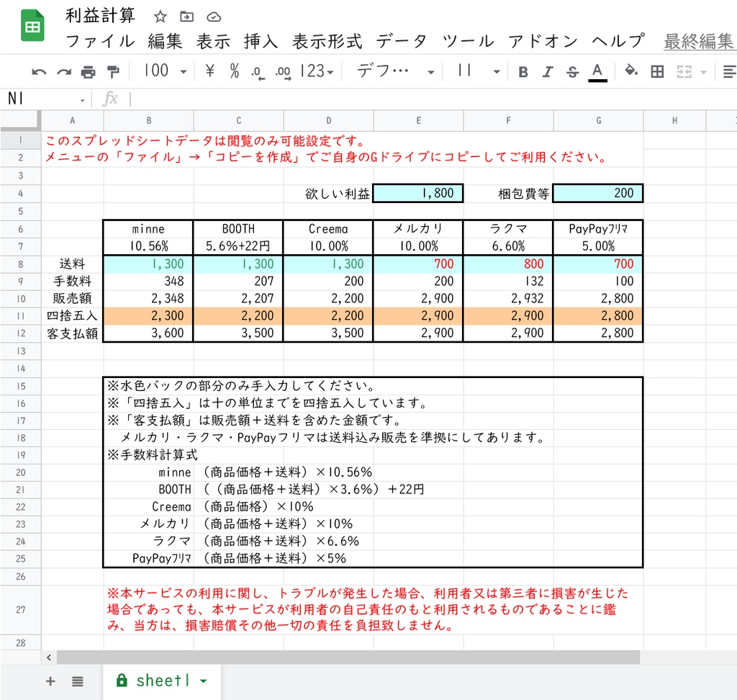Click the formula bar input
Screen dimensions: 737x700
coord(433,99)
